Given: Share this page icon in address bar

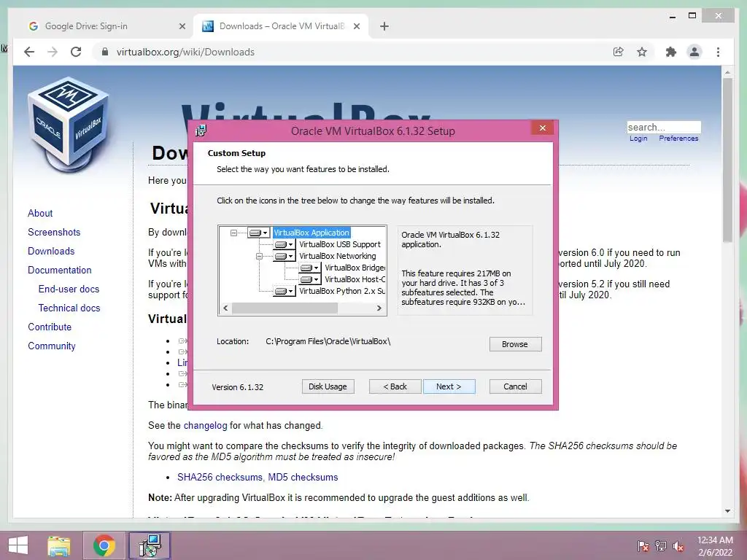Looking at the screenshot, I should pos(619,52).
